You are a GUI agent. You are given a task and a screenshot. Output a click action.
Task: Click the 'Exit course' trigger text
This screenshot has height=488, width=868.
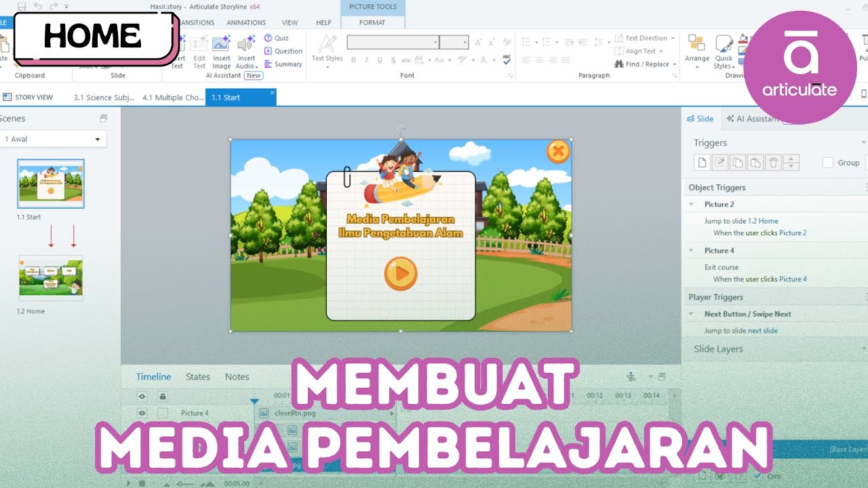(x=722, y=267)
